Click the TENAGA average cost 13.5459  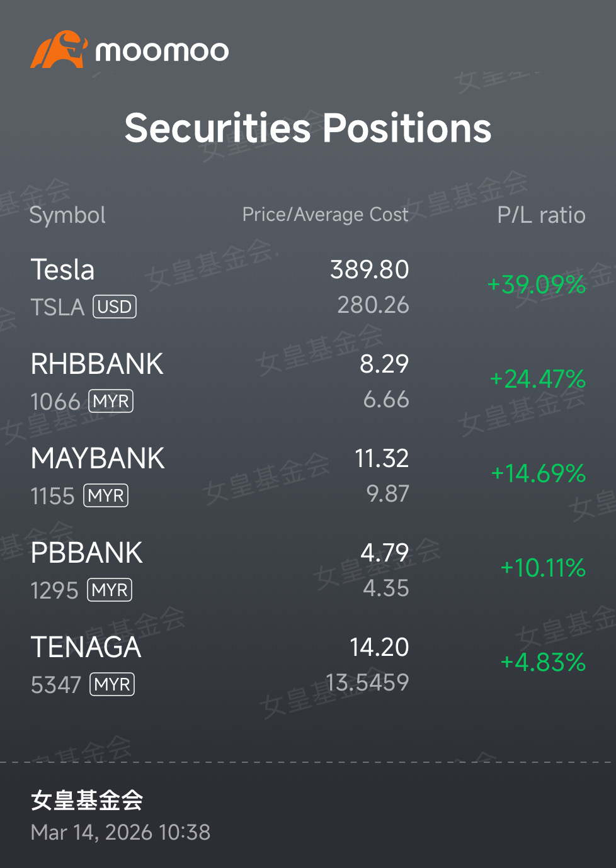[x=367, y=682]
